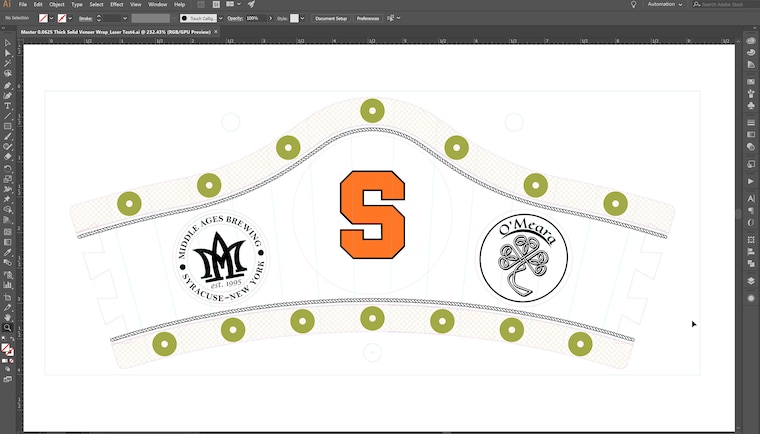Select the Lasso tool
760x434 pixels.
tap(7, 74)
